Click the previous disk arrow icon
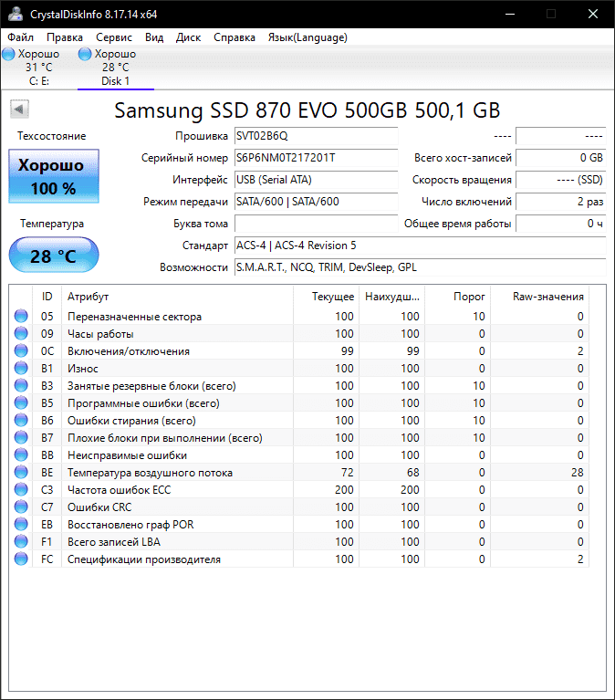Image resolution: width=615 pixels, height=700 pixels. click(x=18, y=110)
